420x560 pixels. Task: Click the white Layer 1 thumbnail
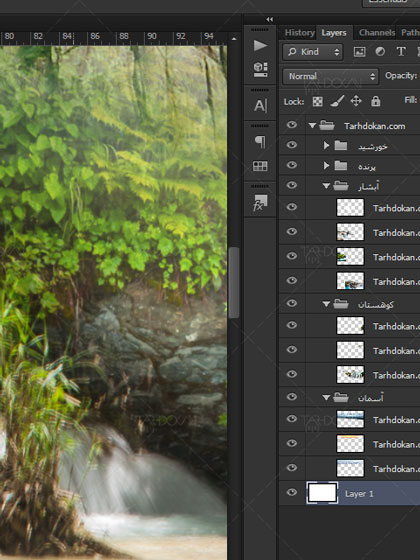pyautogui.click(x=322, y=493)
